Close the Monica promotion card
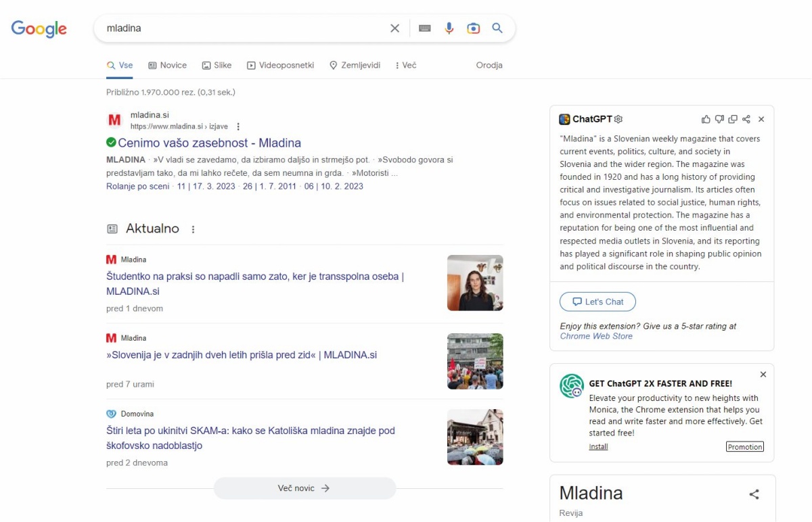The width and height of the screenshot is (812, 522). click(x=763, y=375)
